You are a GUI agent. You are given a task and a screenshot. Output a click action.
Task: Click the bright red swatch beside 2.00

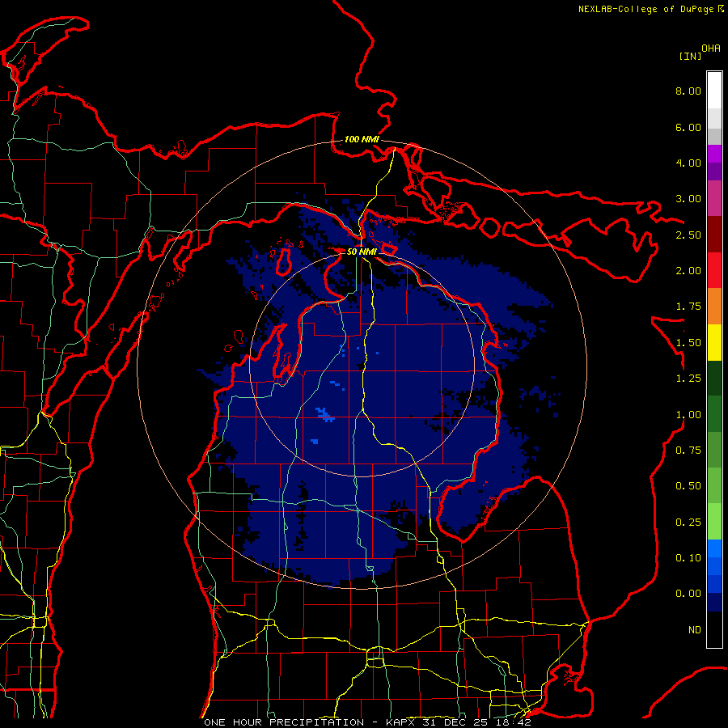[x=714, y=270]
